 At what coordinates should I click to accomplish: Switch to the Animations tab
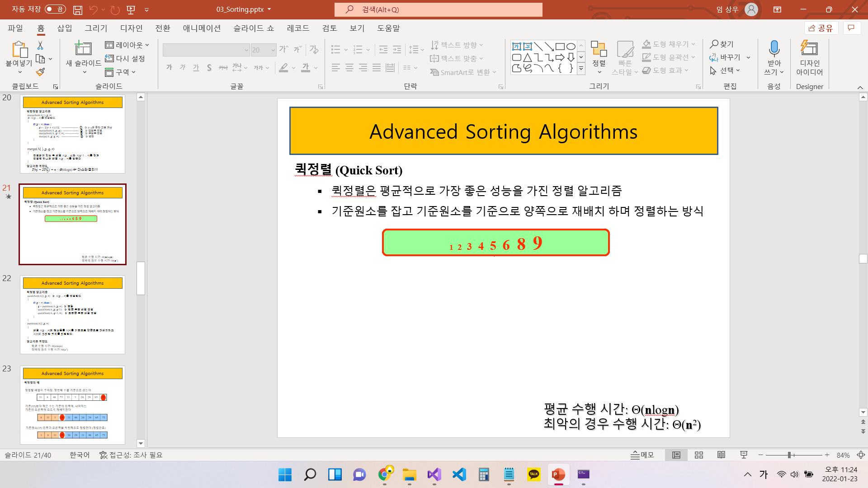coord(202,28)
